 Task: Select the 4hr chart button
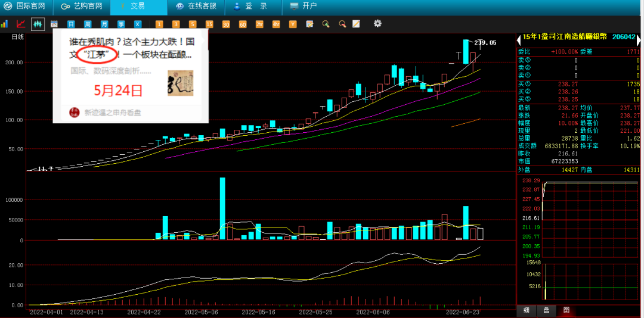(276, 24)
